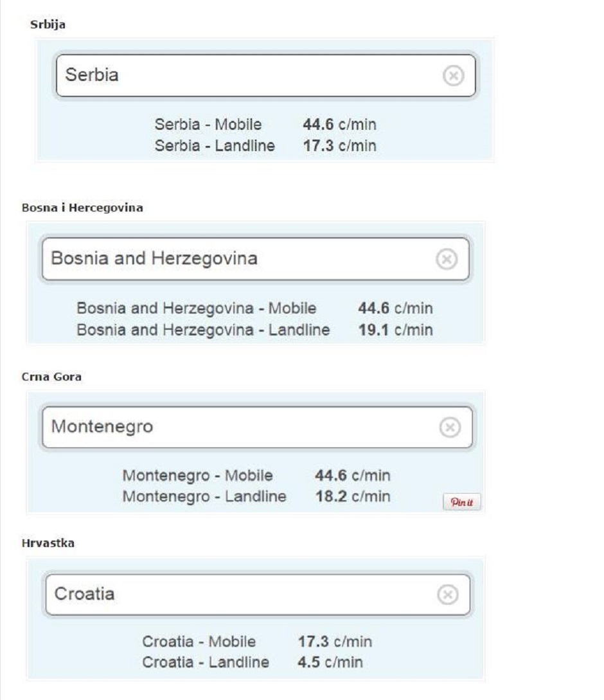Select the Montenegro - Landline rate row
Image resolution: width=604 pixels, height=700 pixels.
[x=256, y=496]
